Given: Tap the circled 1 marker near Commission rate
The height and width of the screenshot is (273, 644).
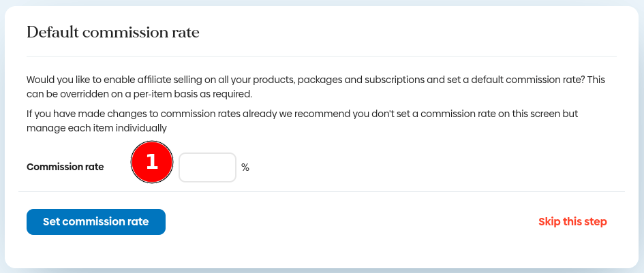Looking at the screenshot, I should (152, 161).
